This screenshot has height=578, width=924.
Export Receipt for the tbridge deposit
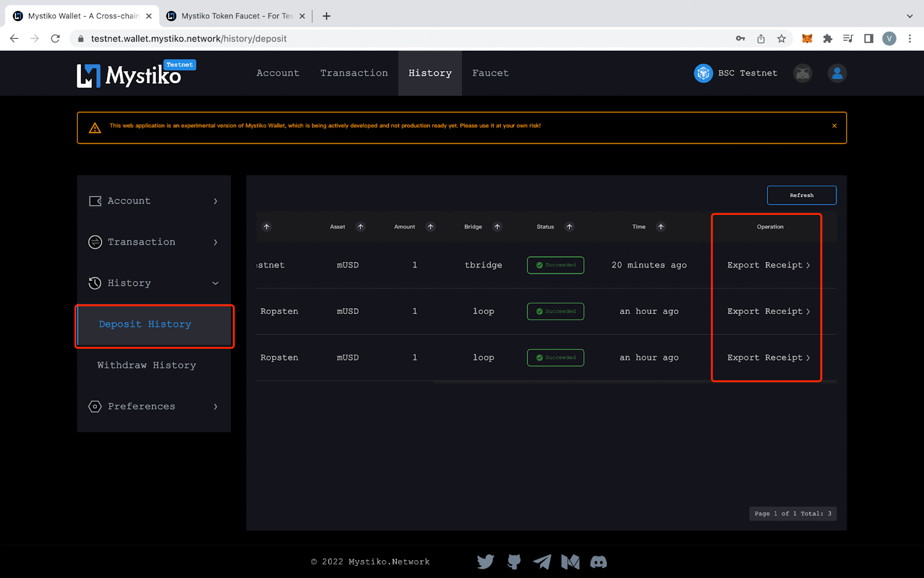[x=769, y=265]
